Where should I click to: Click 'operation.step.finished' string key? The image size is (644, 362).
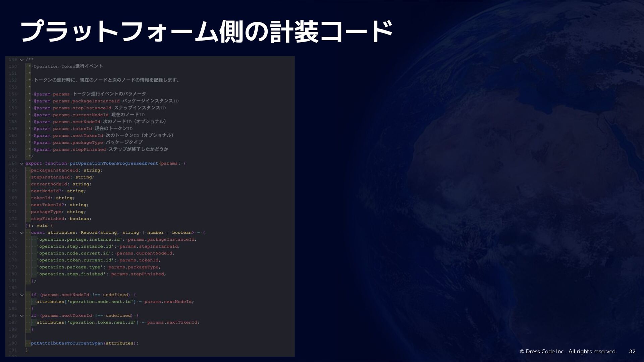pos(71,274)
